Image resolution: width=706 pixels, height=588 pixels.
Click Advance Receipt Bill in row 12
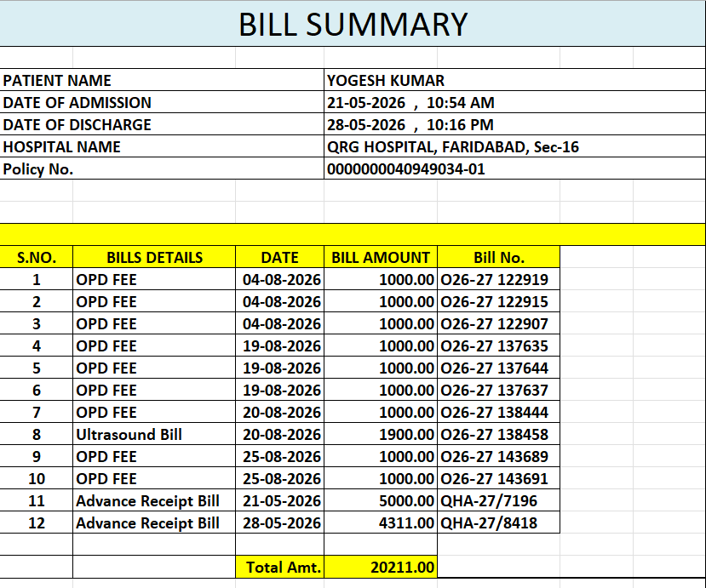coord(154,522)
